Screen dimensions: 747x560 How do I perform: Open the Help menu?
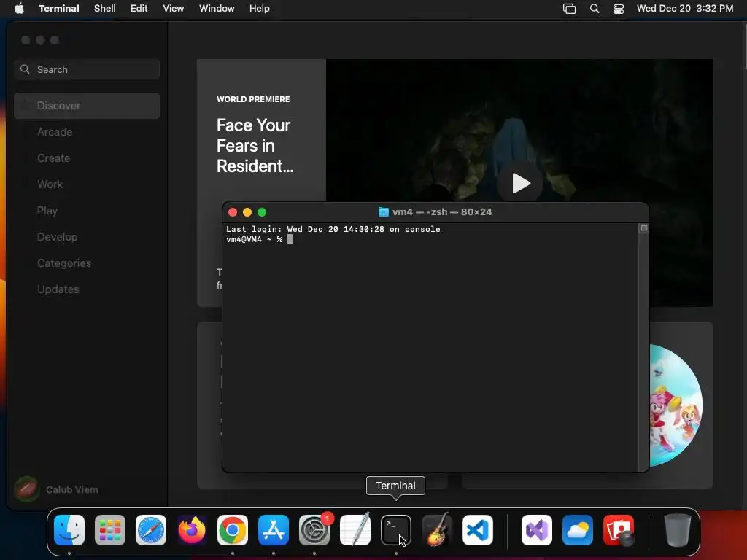260,9
